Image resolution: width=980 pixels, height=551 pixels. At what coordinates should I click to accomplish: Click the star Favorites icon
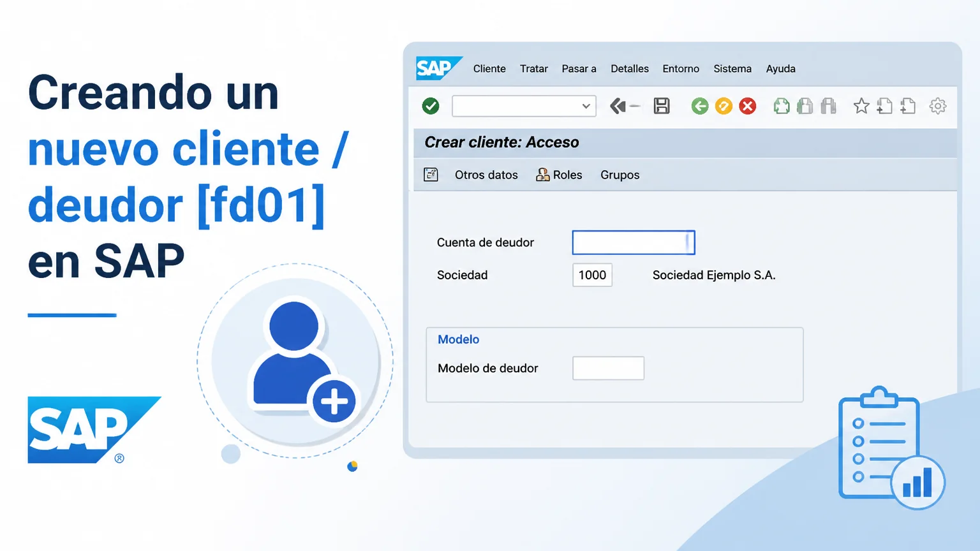pyautogui.click(x=861, y=106)
